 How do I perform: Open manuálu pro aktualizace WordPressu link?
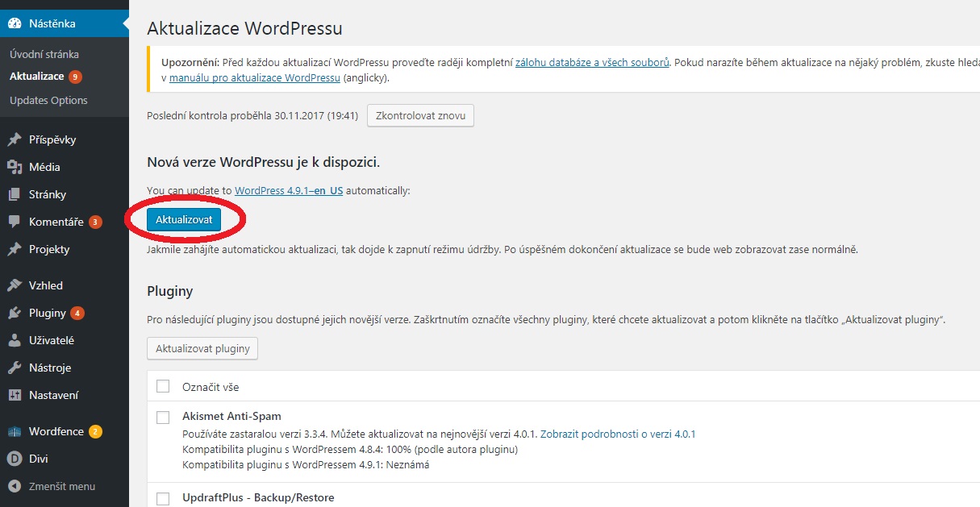(x=255, y=78)
